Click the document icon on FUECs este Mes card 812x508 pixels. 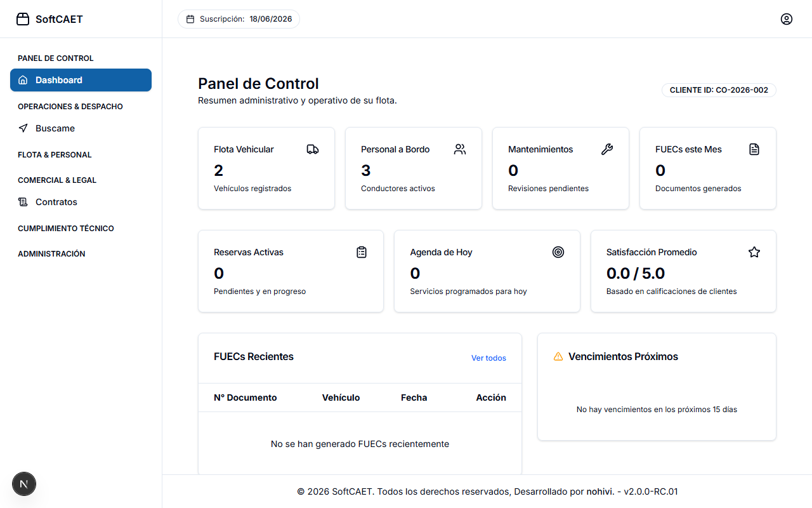[x=754, y=149]
